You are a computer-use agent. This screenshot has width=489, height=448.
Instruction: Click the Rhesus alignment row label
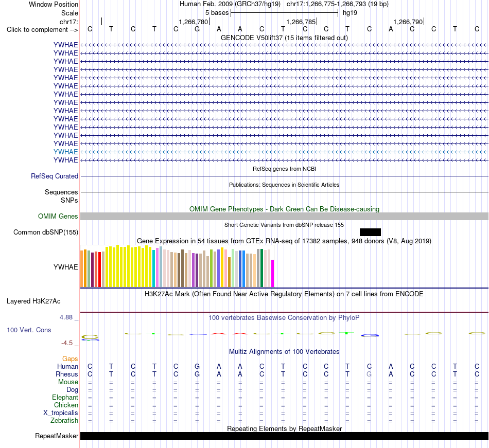click(67, 374)
